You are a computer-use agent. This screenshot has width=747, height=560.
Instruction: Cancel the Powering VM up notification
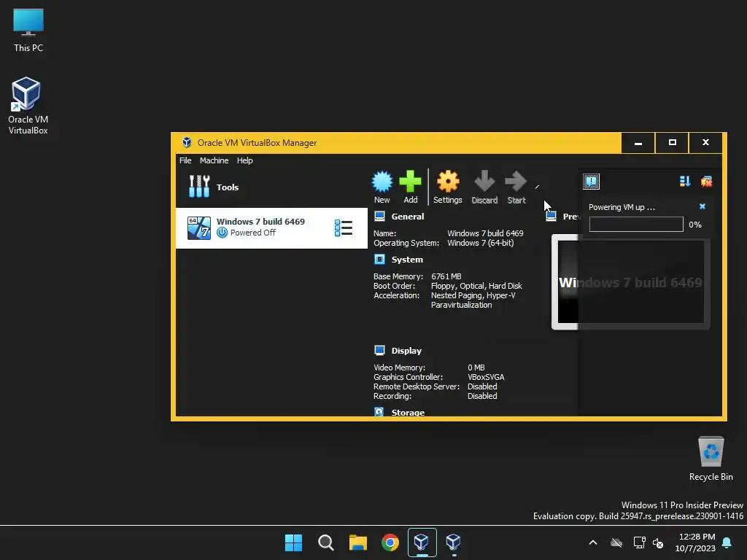(x=703, y=206)
